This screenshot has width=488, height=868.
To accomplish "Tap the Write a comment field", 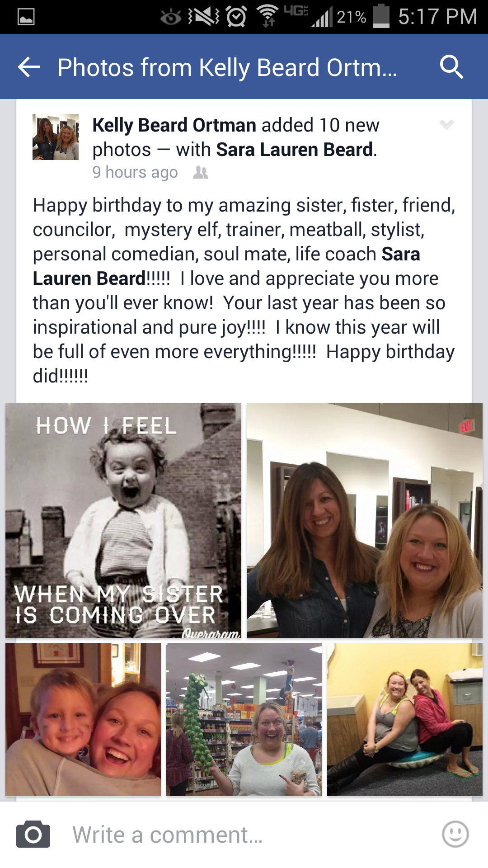I will [x=244, y=835].
